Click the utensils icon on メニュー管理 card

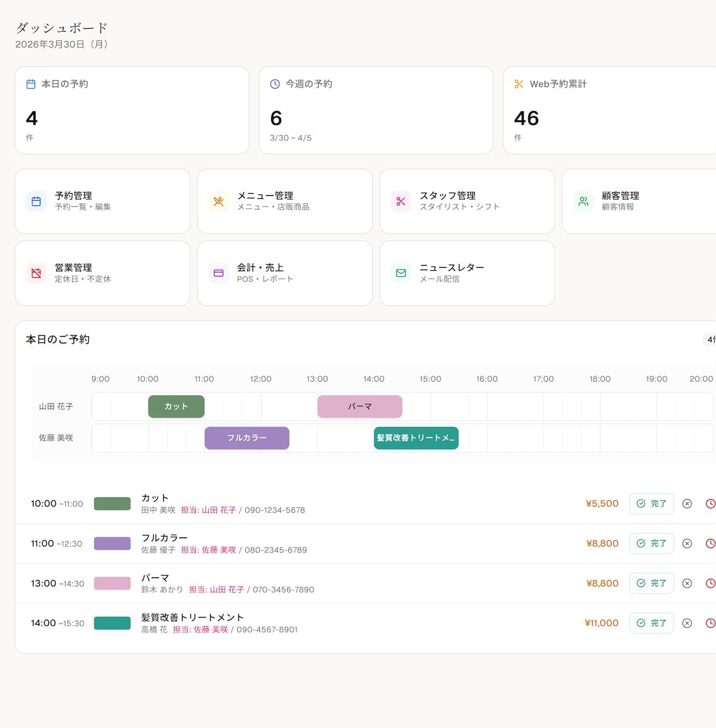tap(219, 201)
